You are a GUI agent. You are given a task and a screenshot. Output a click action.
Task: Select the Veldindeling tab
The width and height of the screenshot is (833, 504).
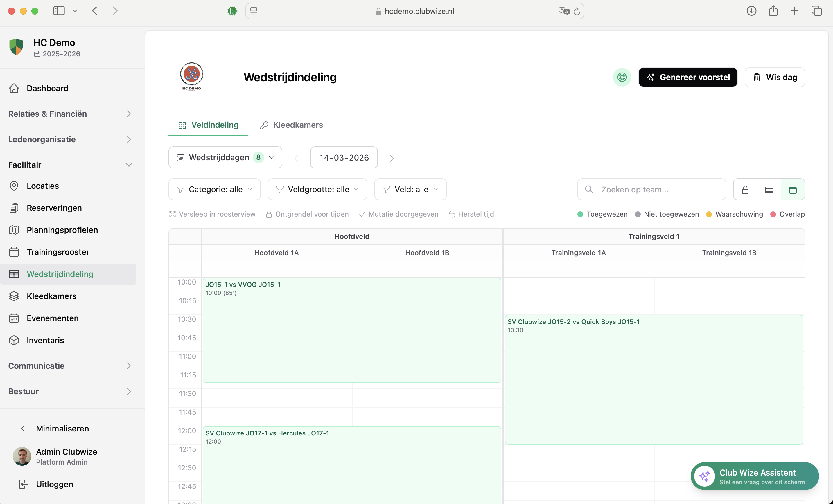coord(208,125)
